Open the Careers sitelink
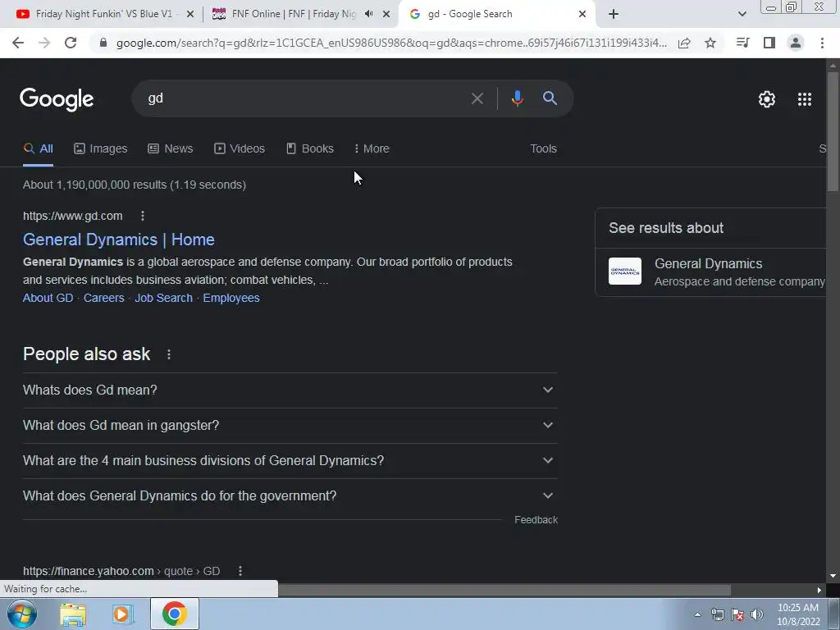Screen dimensions: 840x630 click(x=104, y=298)
